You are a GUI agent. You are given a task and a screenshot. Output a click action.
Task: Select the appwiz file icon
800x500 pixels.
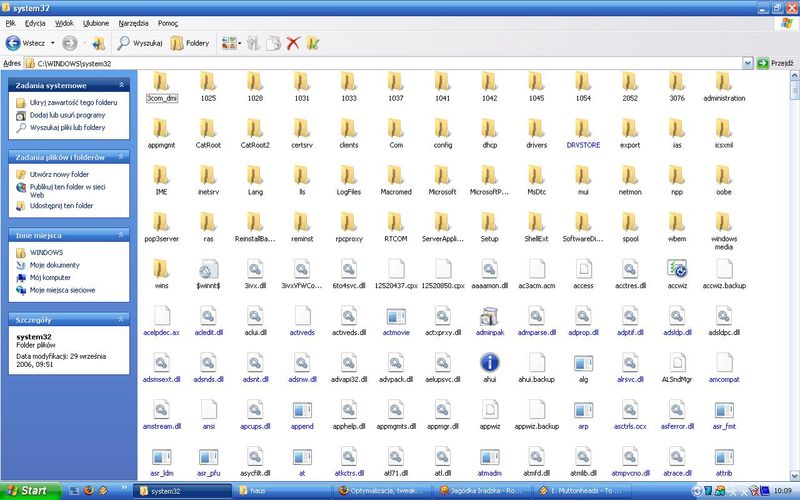[x=489, y=410]
